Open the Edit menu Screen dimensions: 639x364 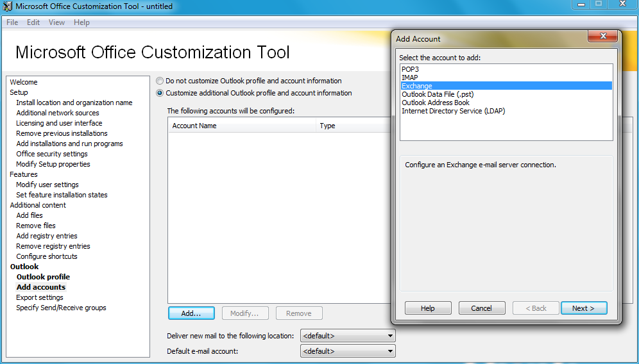click(33, 22)
